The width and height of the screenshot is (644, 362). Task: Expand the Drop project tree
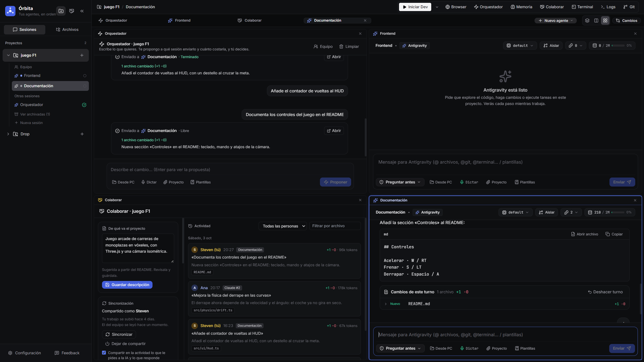pos(8,134)
